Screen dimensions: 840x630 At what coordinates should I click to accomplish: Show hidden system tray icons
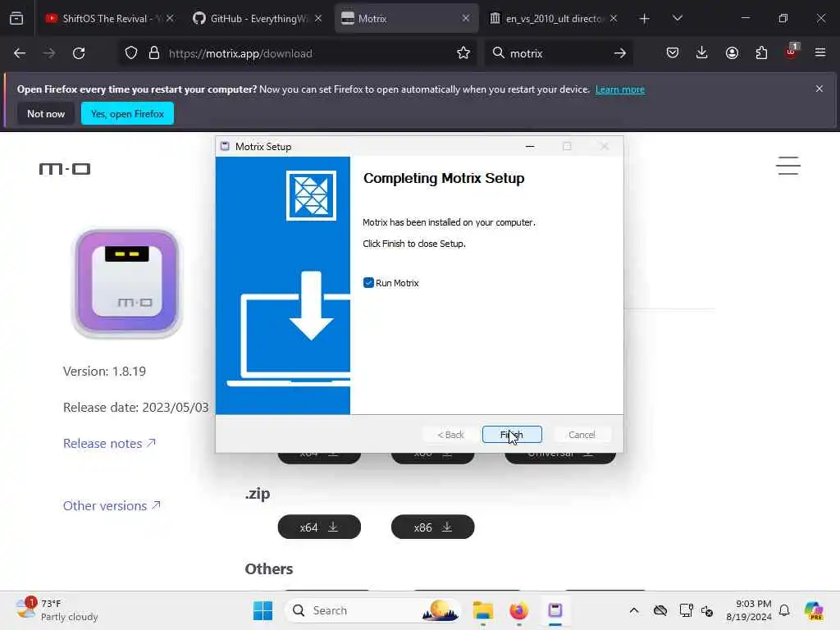[x=634, y=610]
